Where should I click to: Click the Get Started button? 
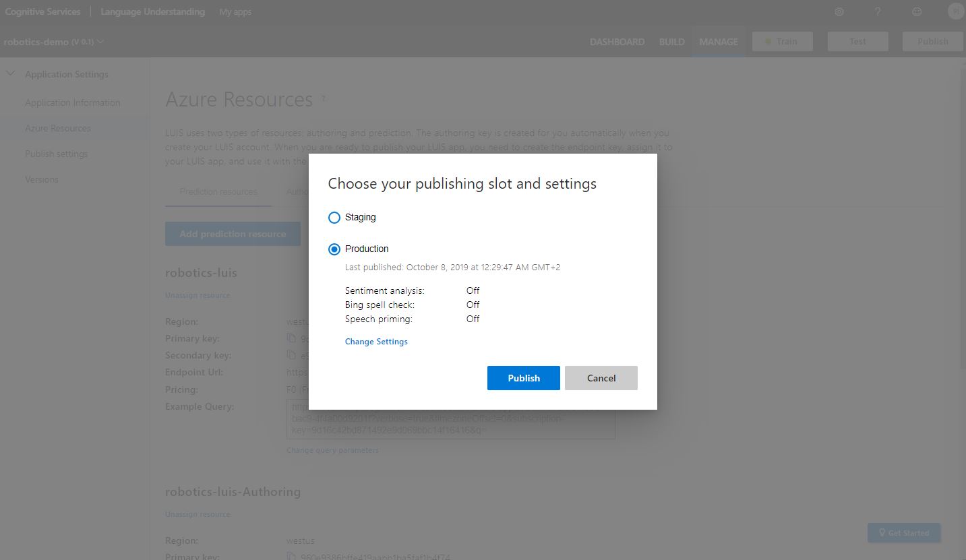pyautogui.click(x=904, y=533)
